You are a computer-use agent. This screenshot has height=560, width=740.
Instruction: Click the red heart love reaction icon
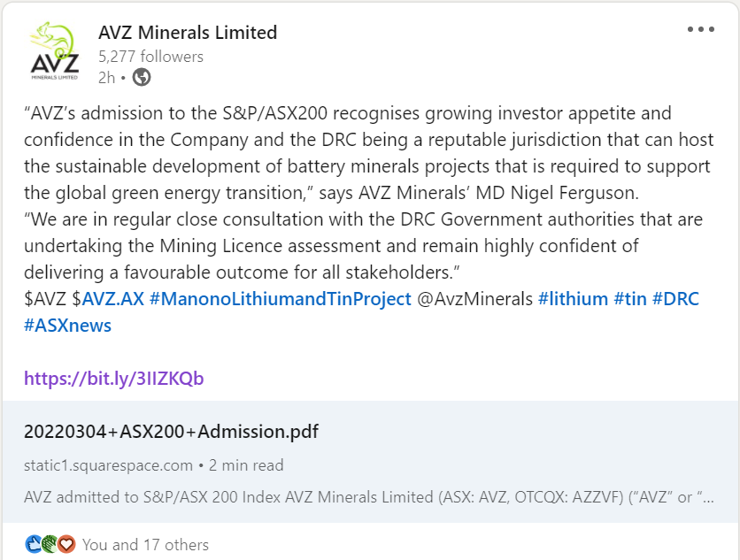pyautogui.click(x=66, y=544)
